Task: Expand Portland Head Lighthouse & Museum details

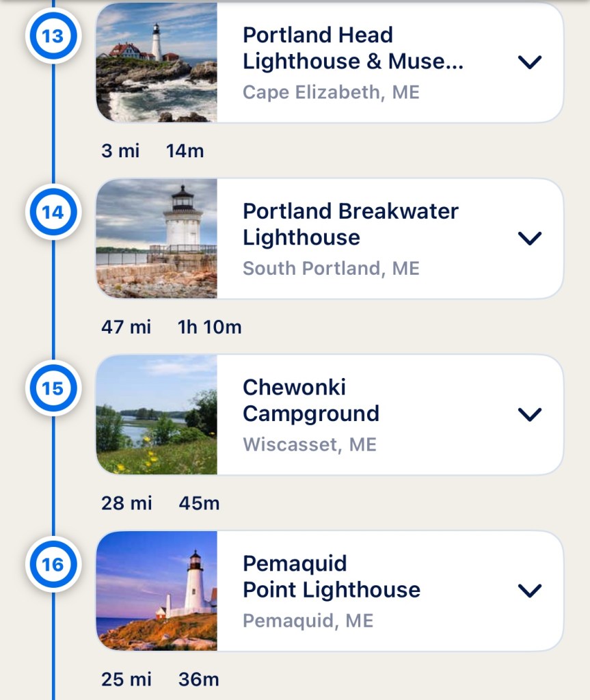Action: pyautogui.click(x=530, y=62)
